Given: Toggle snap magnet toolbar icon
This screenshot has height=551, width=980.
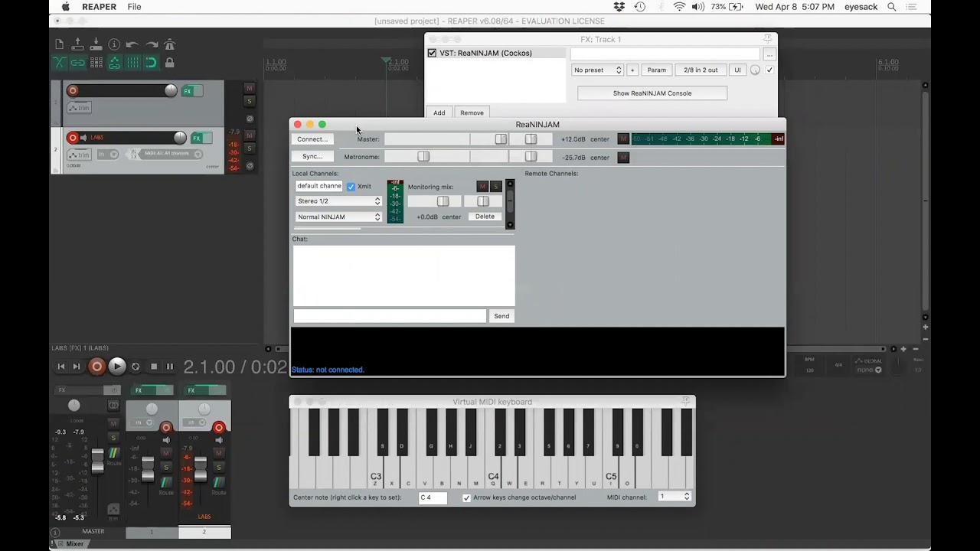Looking at the screenshot, I should click(152, 63).
